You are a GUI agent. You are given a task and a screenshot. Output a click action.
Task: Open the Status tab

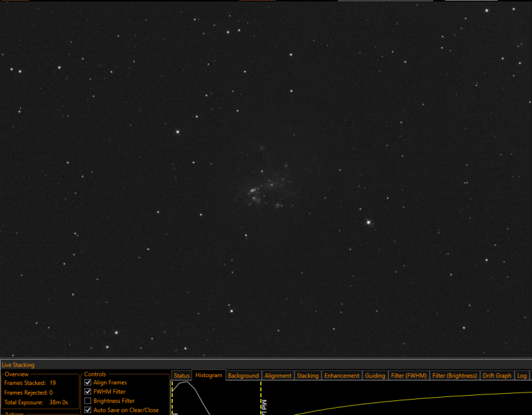[182, 376]
